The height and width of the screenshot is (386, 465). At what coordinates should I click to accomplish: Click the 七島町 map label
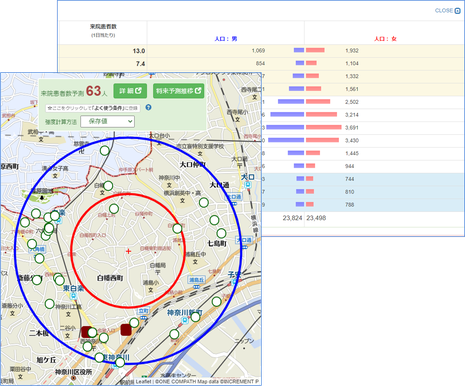point(217,243)
